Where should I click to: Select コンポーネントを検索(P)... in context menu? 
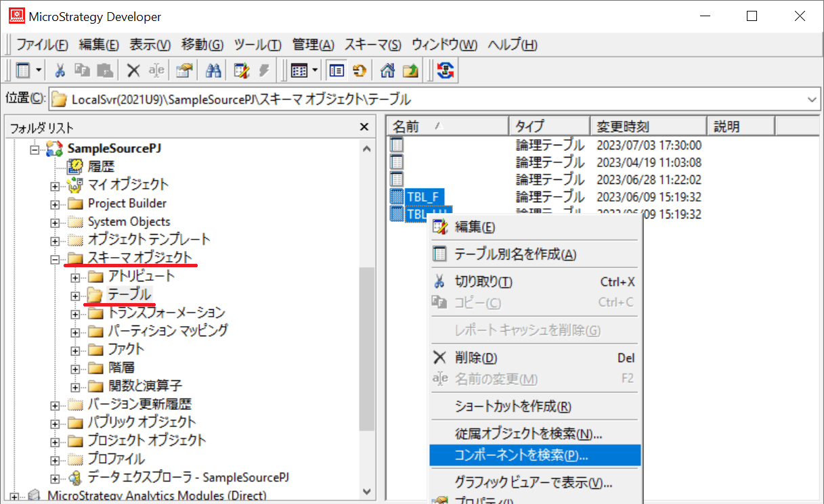pyautogui.click(x=521, y=455)
